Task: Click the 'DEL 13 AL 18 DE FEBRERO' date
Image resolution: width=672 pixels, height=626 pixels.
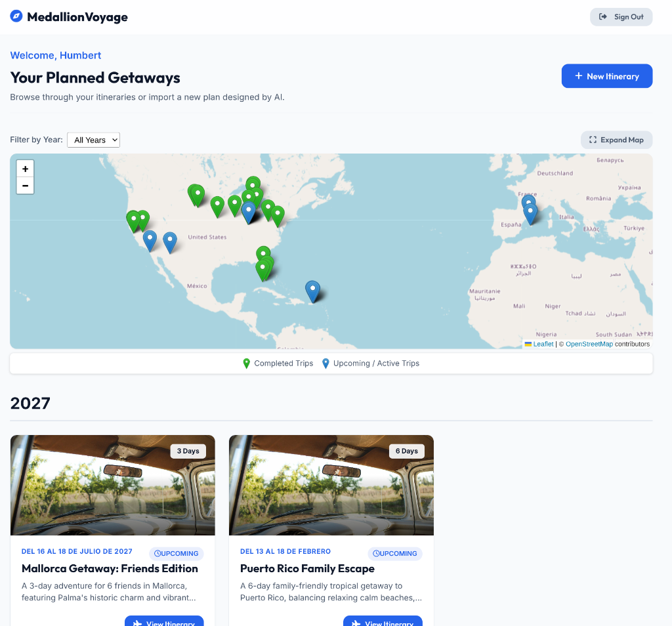Action: tap(285, 551)
